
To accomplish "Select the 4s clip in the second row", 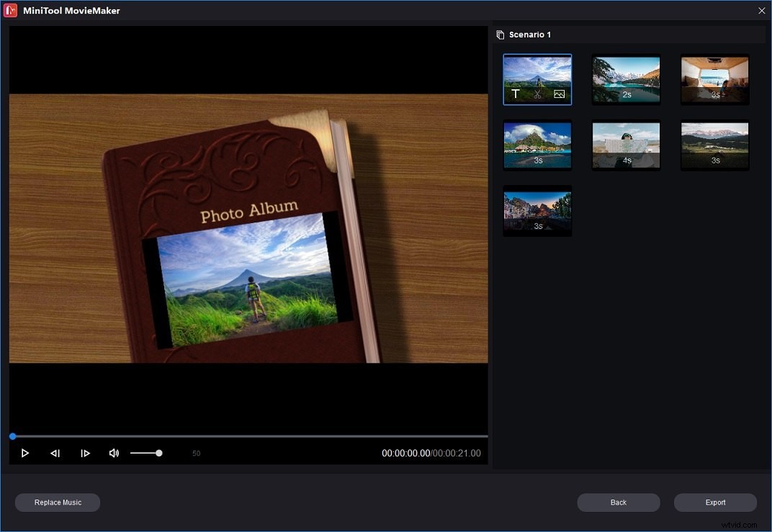I will pyautogui.click(x=626, y=145).
